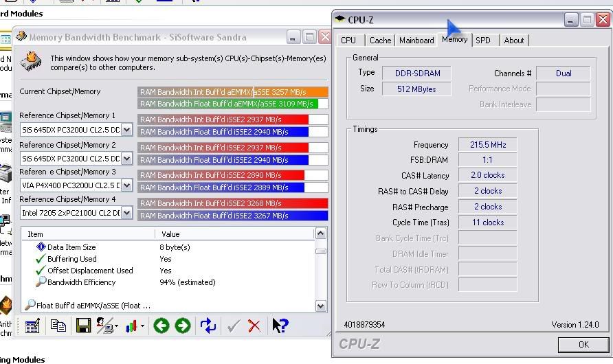Click the Sandra window title icon
613x364 pixels.
point(21,36)
